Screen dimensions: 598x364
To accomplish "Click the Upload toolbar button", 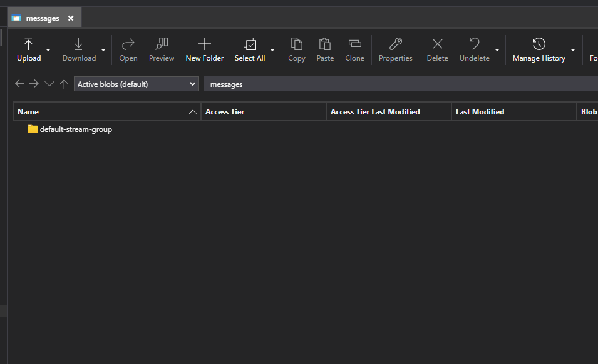I will pos(29,49).
